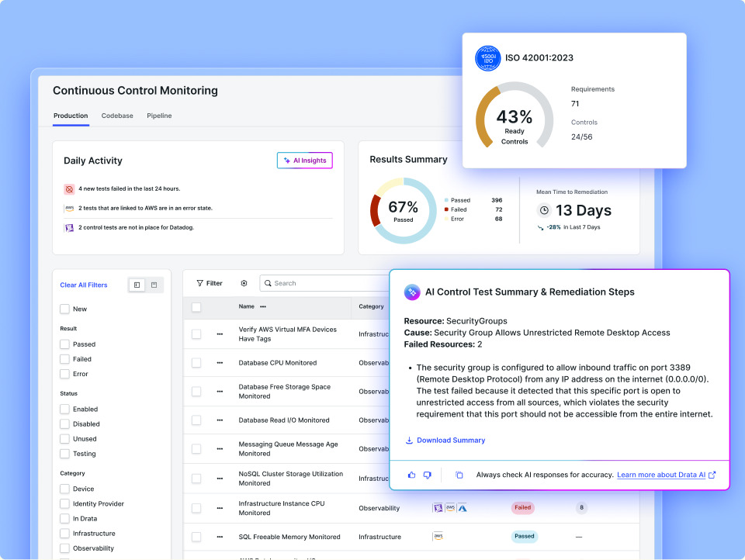This screenshot has height=560, width=745.
Task: Click the Passed legend color swatch
Action: click(x=446, y=200)
